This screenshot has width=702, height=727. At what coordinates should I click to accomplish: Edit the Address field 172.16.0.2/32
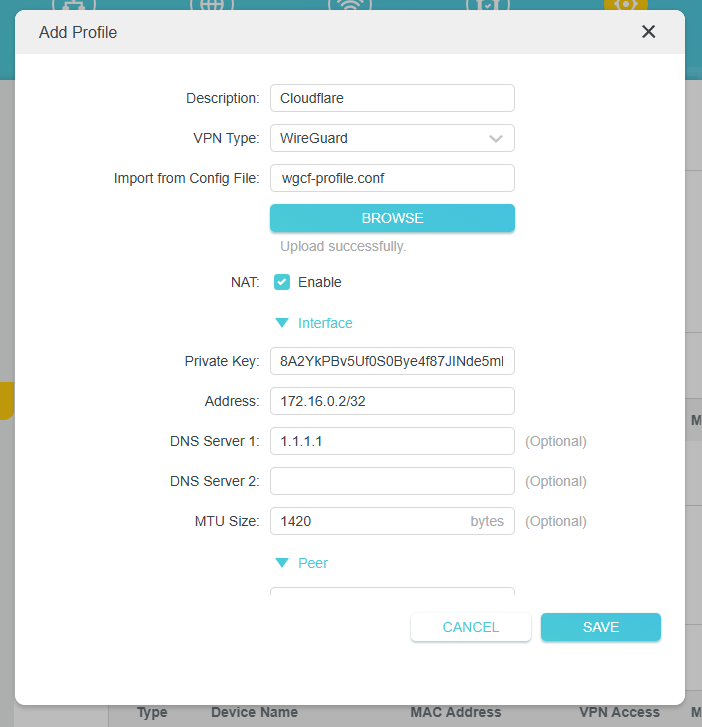pyautogui.click(x=392, y=401)
